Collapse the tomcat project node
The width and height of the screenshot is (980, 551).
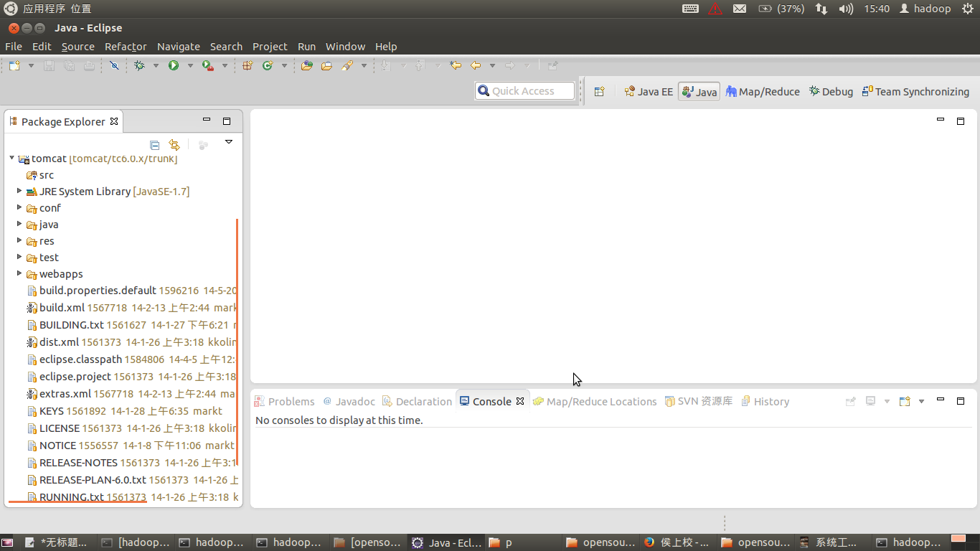point(12,158)
